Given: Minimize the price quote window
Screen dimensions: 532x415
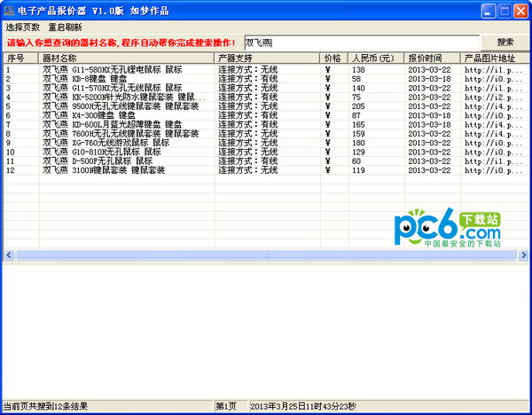Looking at the screenshot, I should pyautogui.click(x=484, y=11).
